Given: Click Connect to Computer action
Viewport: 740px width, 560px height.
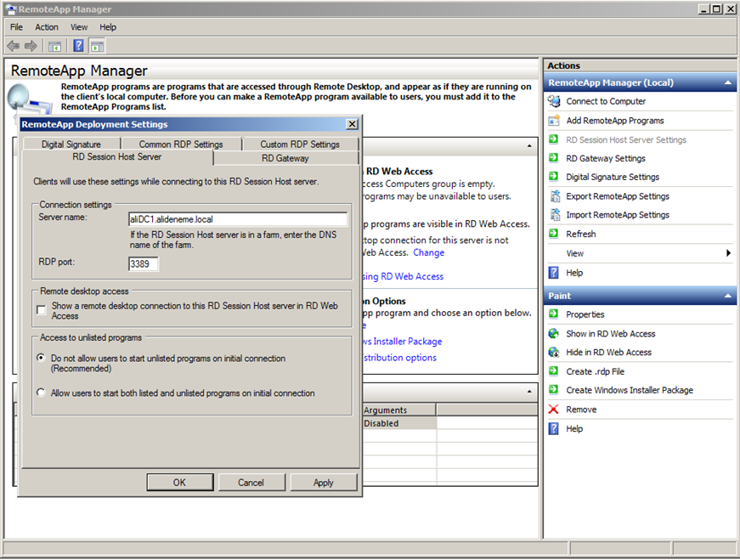Looking at the screenshot, I should 606,101.
